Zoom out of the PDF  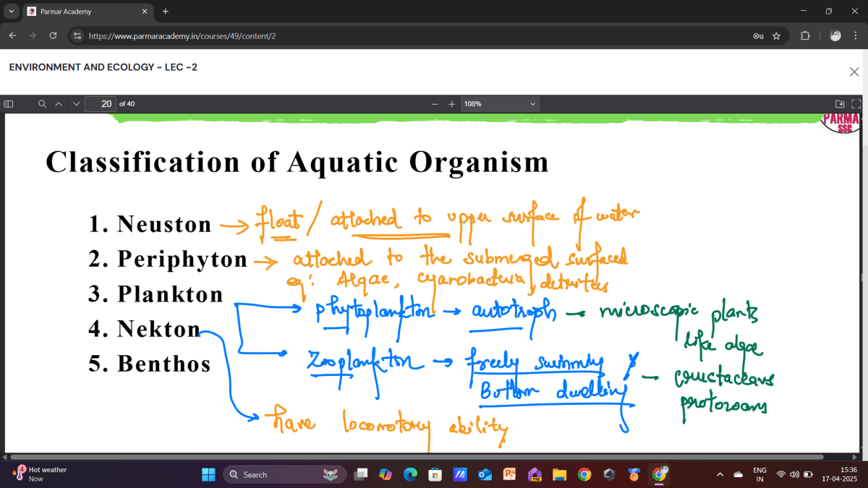[x=435, y=104]
